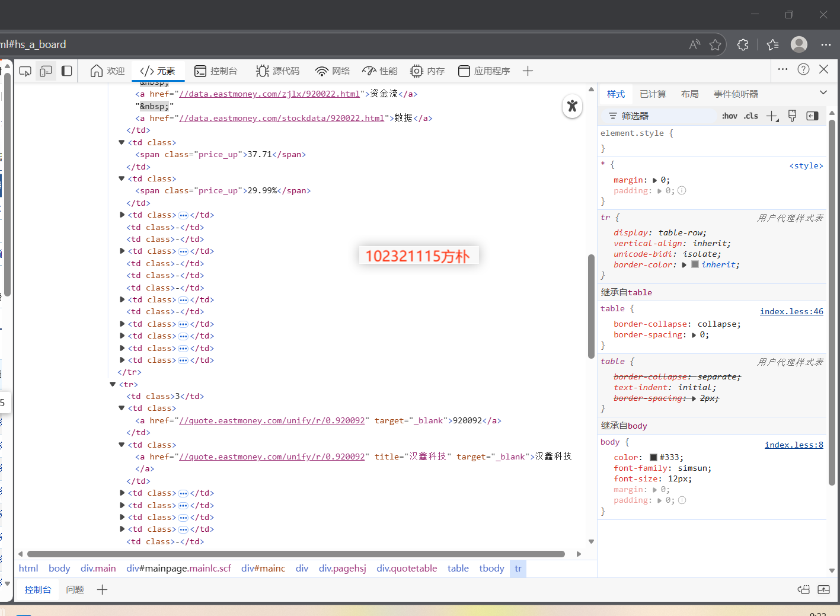Image resolution: width=840 pixels, height=616 pixels.
Task: Open the stockdata/920022.html link
Action: pyautogui.click(x=282, y=118)
